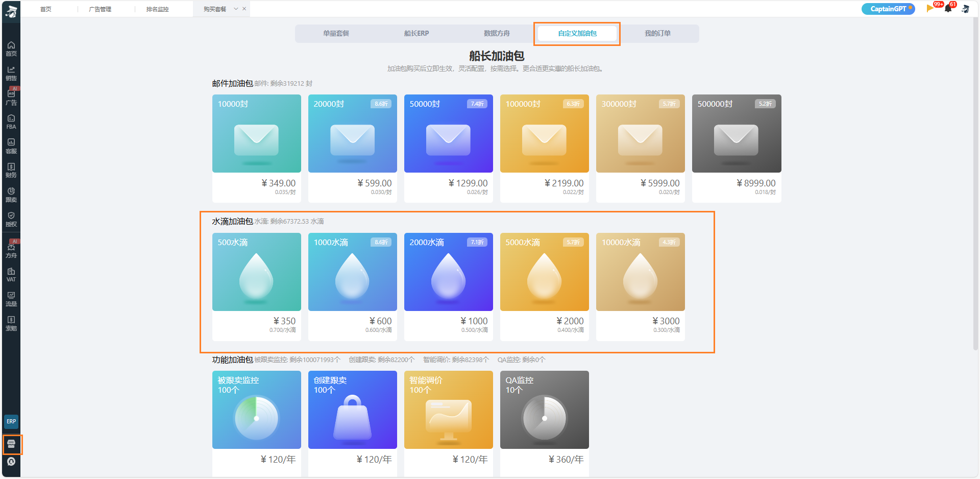Click the ¥8999.00 price text

pyautogui.click(x=756, y=183)
